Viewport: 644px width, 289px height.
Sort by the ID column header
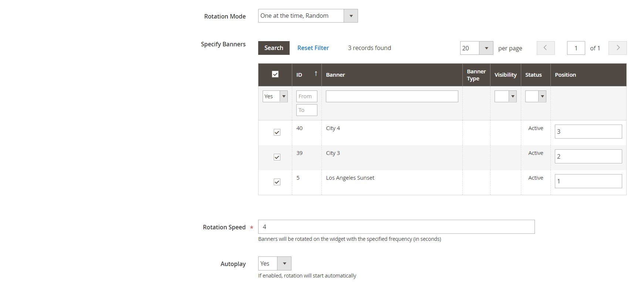pos(307,75)
